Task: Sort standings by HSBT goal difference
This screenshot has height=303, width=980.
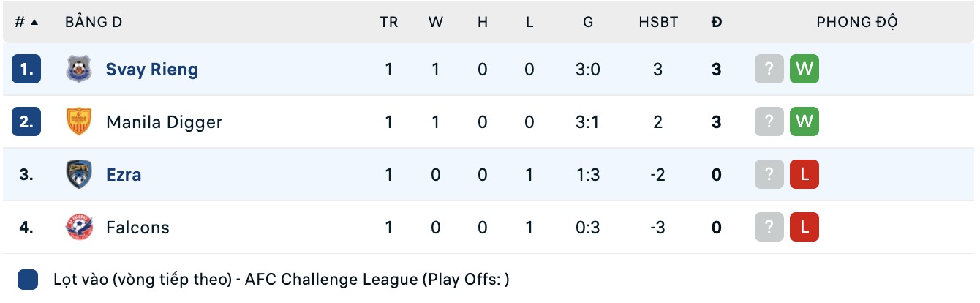Action: click(x=658, y=22)
